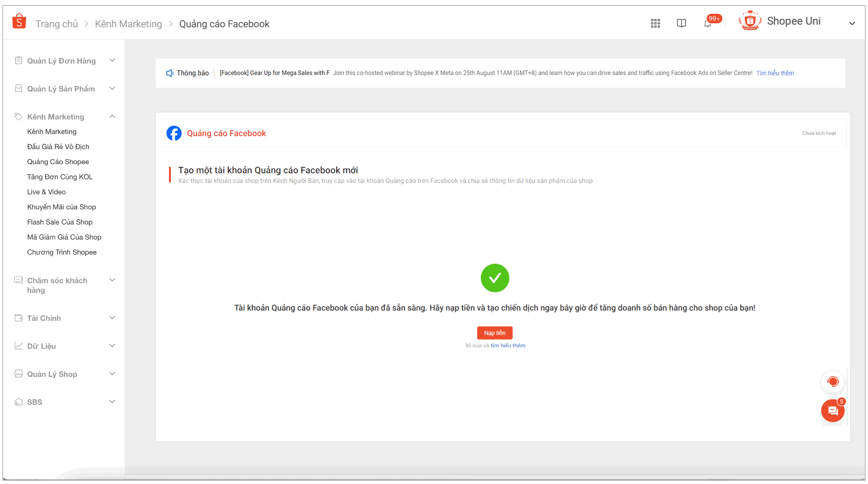Click Tìm hiểu thêm in announcement
Screen dimensions: 868x484
click(775, 73)
